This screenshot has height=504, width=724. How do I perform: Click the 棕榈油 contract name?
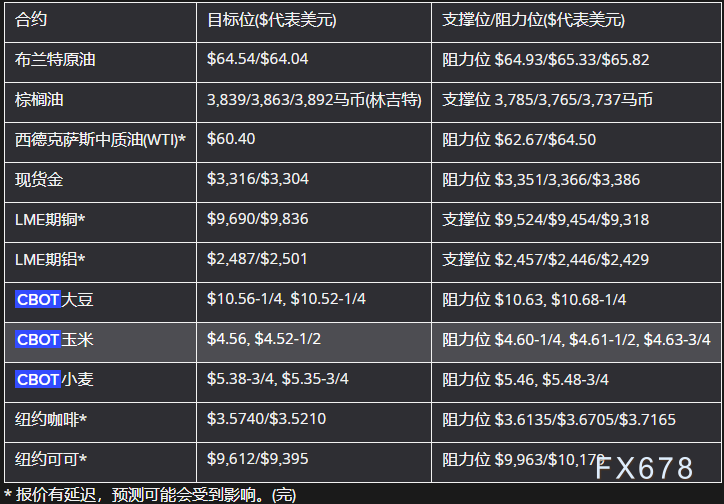pos(40,100)
